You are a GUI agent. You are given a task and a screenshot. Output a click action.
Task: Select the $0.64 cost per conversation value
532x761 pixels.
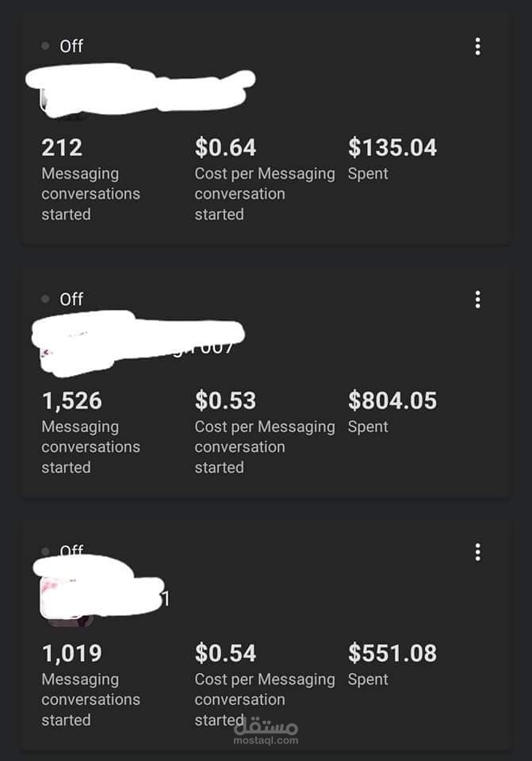(x=226, y=147)
